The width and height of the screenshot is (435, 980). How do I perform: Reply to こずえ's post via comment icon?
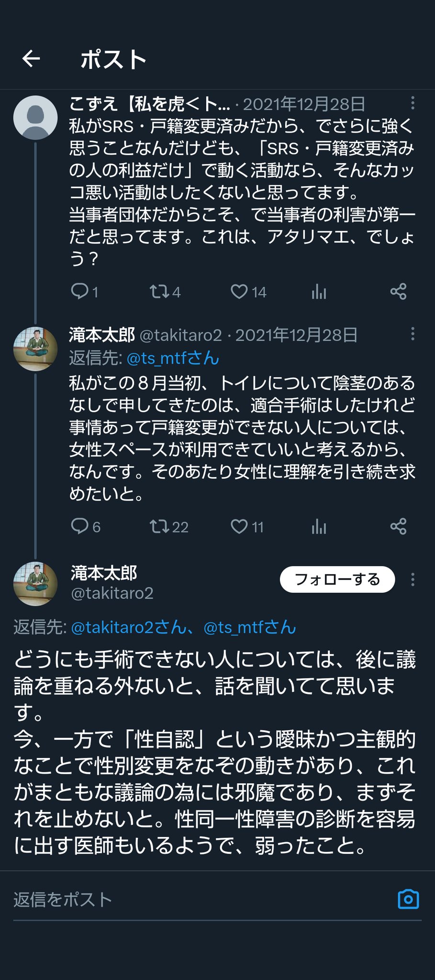(79, 291)
